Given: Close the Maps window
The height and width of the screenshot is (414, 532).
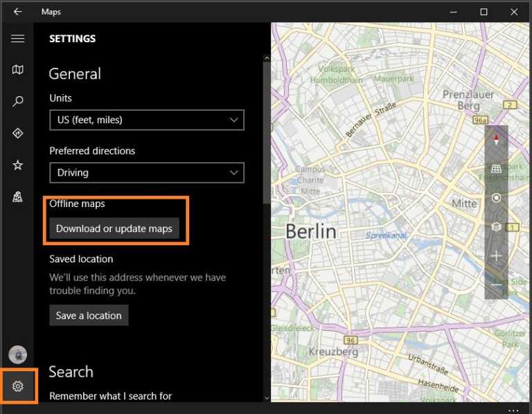Looking at the screenshot, I should click(514, 12).
